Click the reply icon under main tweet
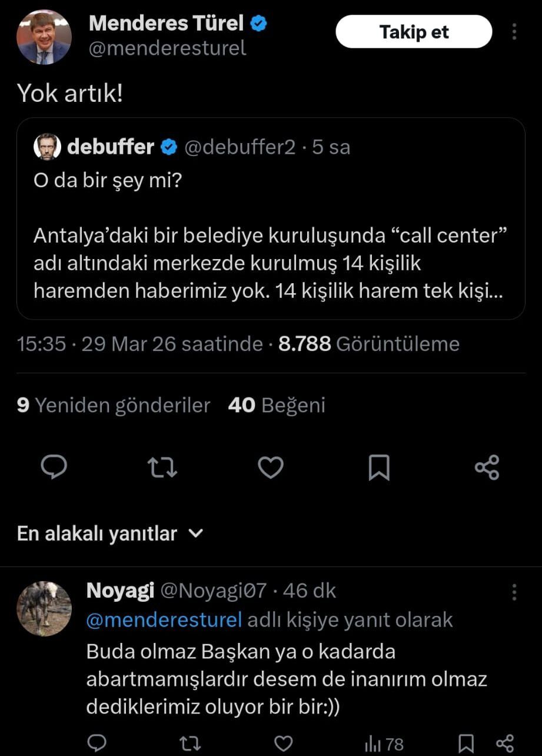This screenshot has height=756, width=542. pos(54,467)
